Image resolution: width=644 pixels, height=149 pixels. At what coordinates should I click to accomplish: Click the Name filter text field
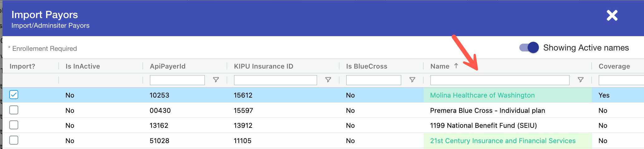(499, 80)
